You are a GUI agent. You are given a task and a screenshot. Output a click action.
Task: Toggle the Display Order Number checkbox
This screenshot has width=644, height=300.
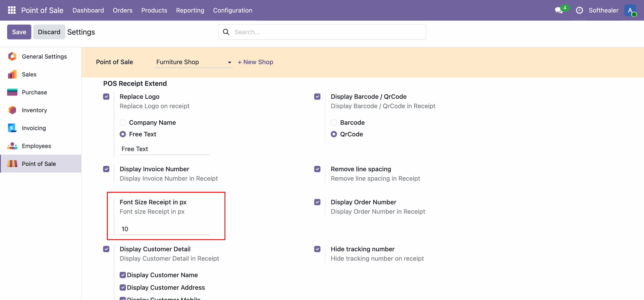click(317, 202)
